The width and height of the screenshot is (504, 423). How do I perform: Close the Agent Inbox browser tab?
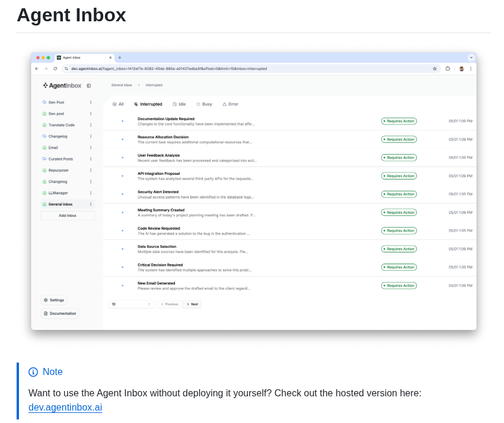[110, 58]
